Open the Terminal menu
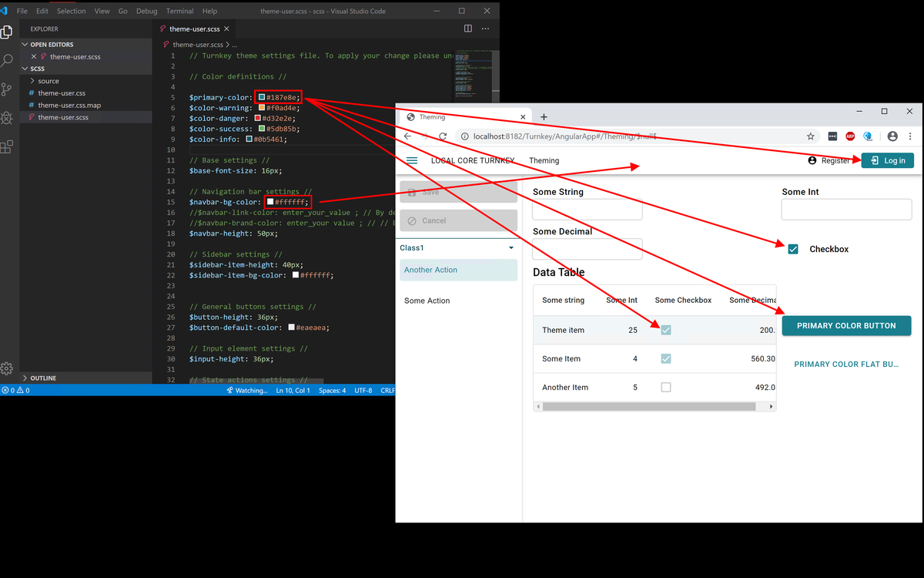This screenshot has height=578, width=924. pos(179,12)
